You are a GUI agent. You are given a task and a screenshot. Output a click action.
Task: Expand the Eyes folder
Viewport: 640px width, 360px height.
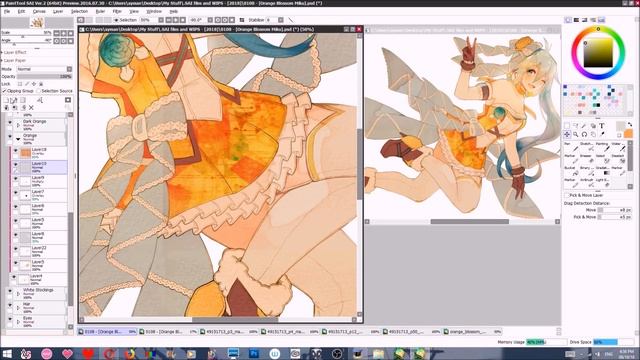[18, 322]
